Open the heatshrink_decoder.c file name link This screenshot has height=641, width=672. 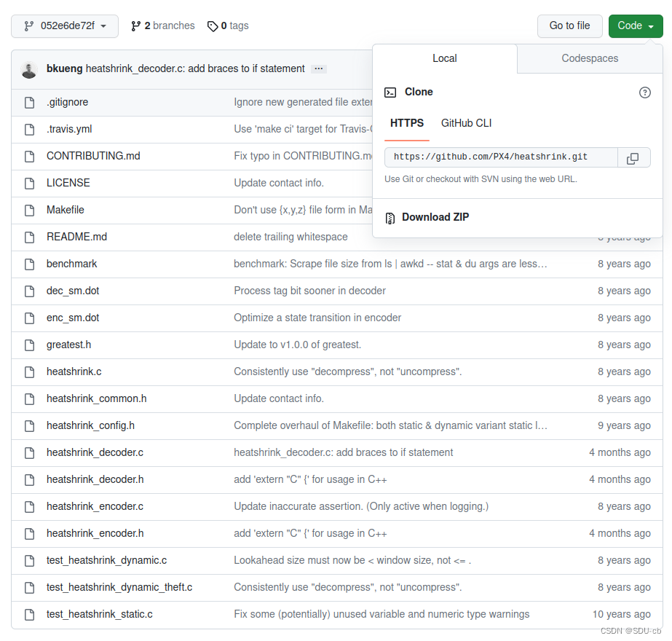(95, 452)
